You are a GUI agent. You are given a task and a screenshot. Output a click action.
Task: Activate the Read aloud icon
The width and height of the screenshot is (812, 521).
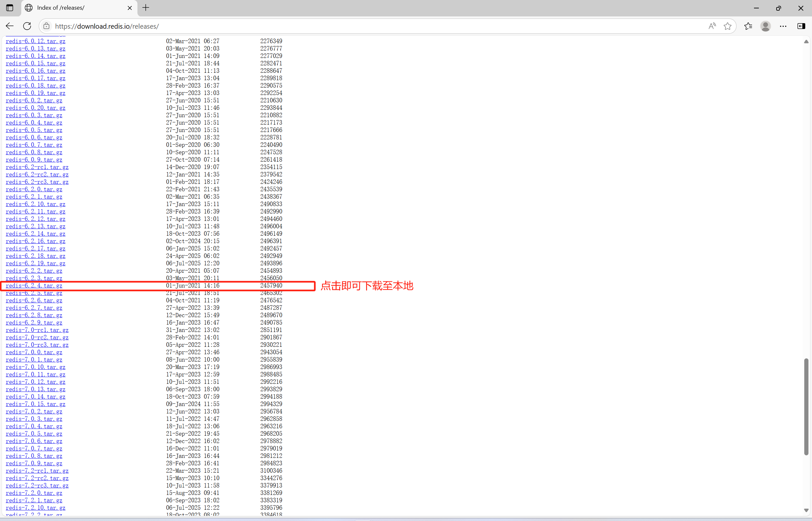tap(712, 26)
